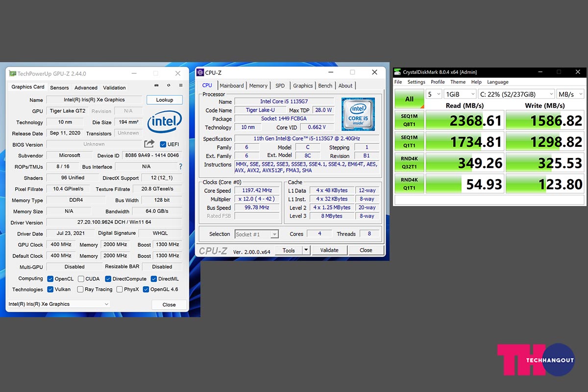Screen dimensions: 588x392
Task: Click the Lookup button in GPU-Z
Action: (x=165, y=100)
